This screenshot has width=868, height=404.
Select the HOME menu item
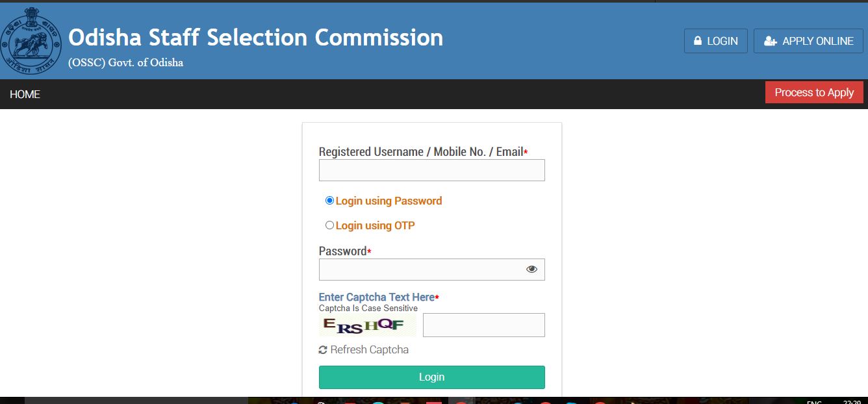tap(25, 94)
